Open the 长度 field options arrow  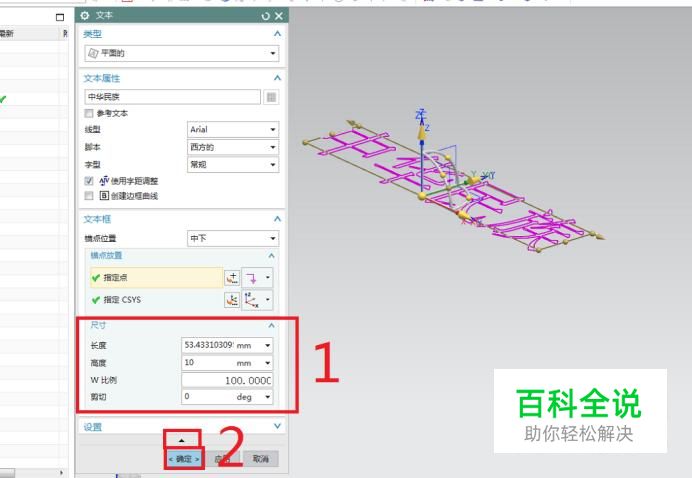tap(268, 345)
